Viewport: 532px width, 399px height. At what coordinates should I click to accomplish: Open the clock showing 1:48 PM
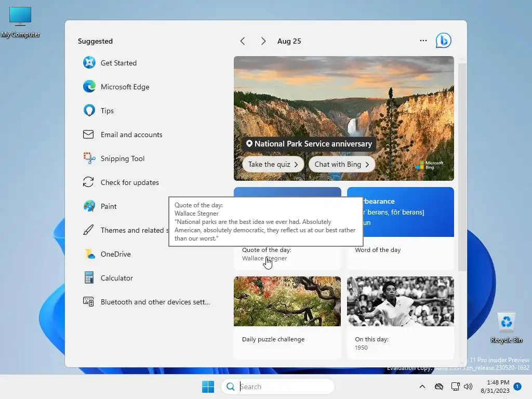(498, 382)
